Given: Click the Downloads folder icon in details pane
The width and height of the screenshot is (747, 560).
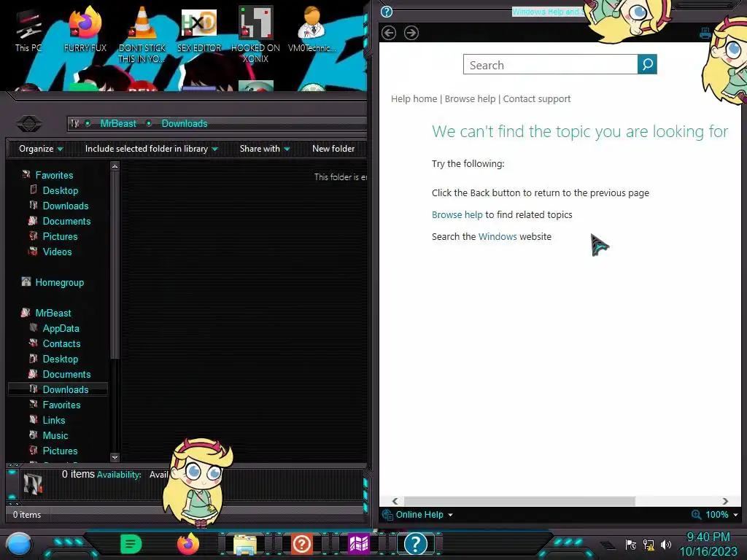Looking at the screenshot, I should pyautogui.click(x=33, y=484).
